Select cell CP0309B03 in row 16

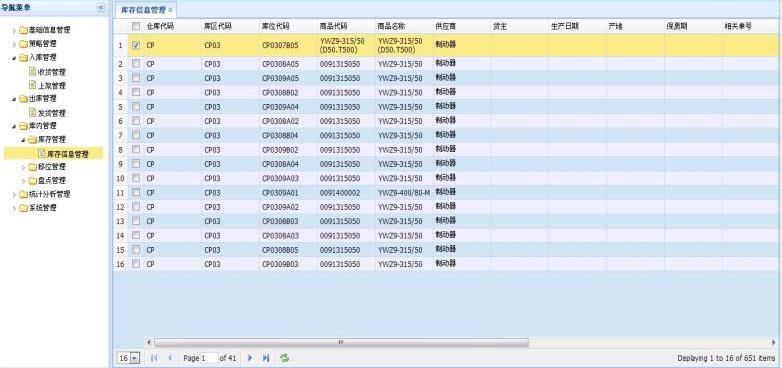[288, 264]
